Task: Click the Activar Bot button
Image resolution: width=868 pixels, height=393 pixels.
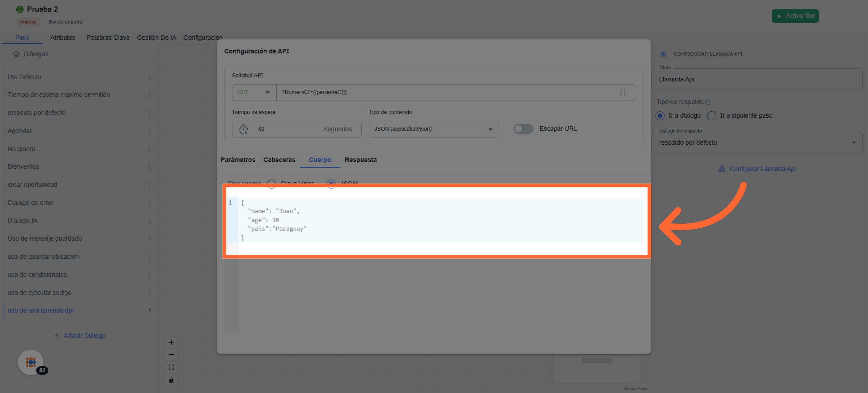Action: [x=795, y=16]
